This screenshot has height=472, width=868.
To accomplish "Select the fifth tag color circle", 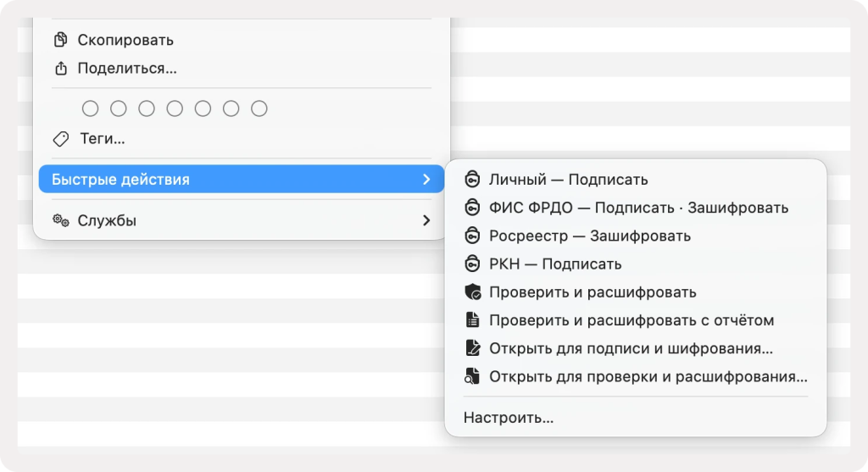I will coord(203,108).
